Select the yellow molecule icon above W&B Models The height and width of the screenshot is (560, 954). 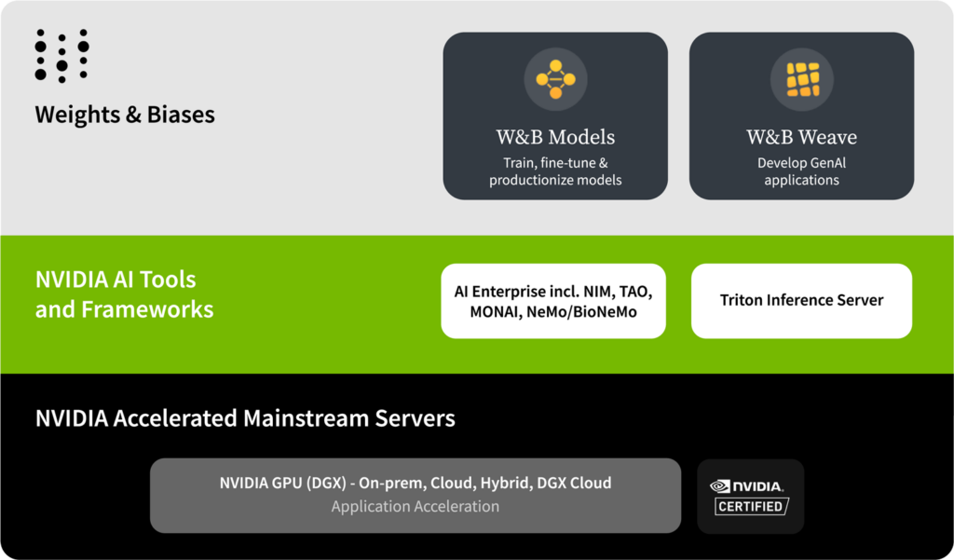coord(554,79)
